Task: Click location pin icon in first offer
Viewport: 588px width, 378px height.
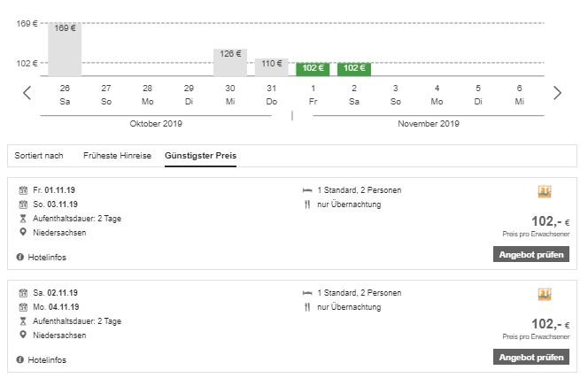Action: pos(22,232)
